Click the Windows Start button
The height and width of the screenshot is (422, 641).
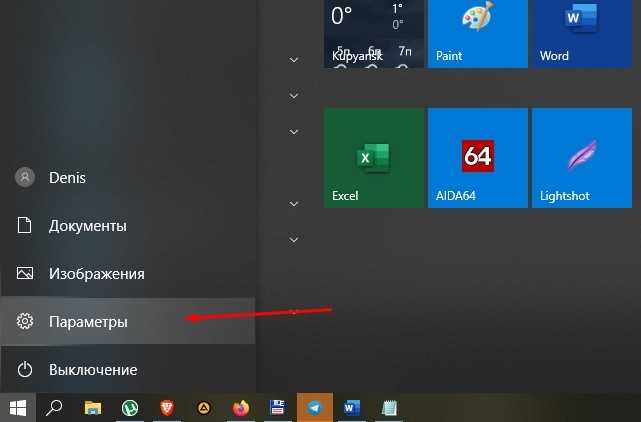click(x=18, y=408)
